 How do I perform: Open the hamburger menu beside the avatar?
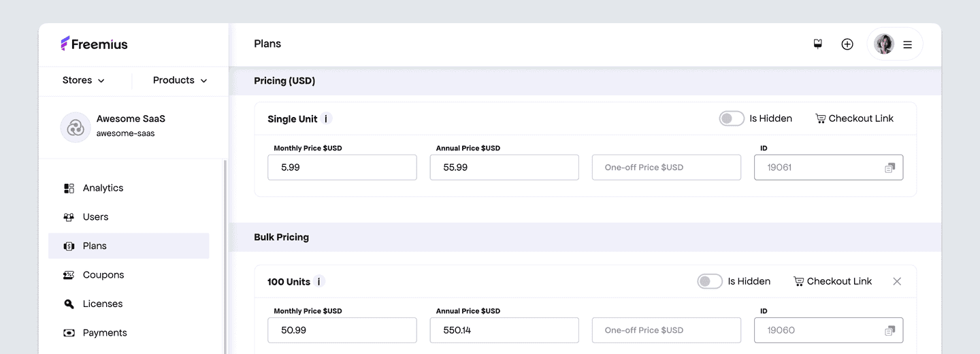(x=907, y=45)
